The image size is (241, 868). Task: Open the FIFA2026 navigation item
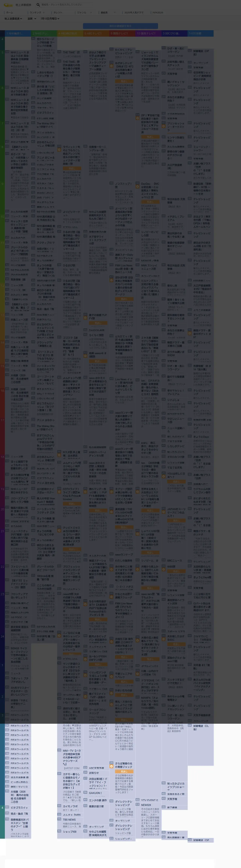(158, 12)
